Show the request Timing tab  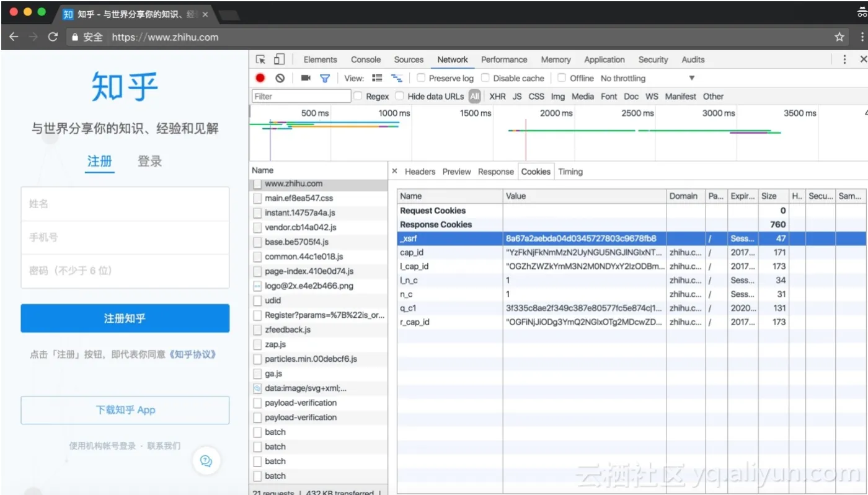[x=570, y=172]
